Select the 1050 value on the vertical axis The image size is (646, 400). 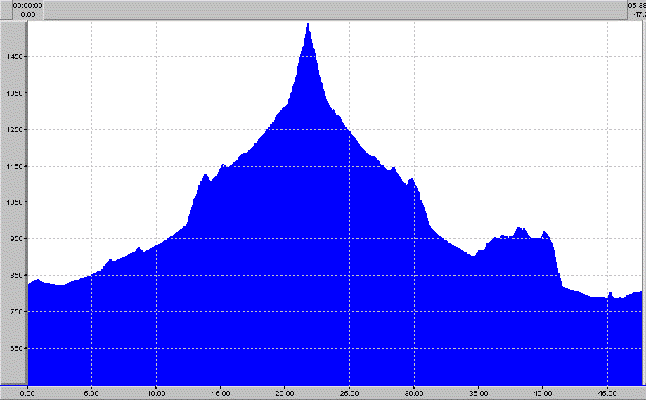click(13, 203)
